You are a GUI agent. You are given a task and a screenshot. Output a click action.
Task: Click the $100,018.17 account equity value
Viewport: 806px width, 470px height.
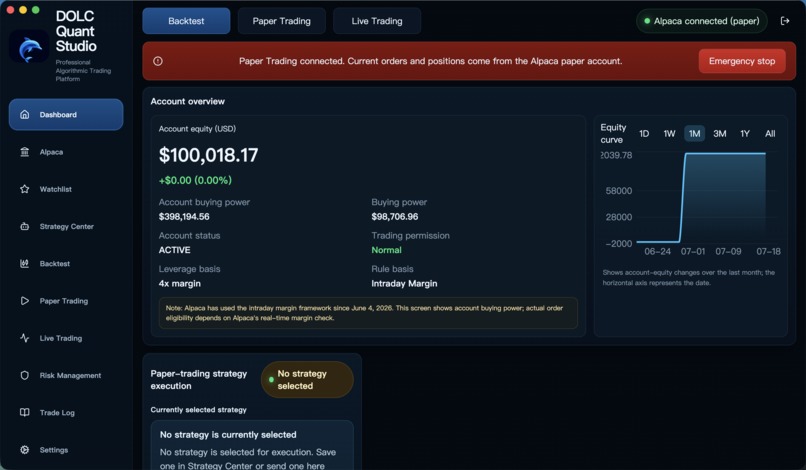point(208,155)
